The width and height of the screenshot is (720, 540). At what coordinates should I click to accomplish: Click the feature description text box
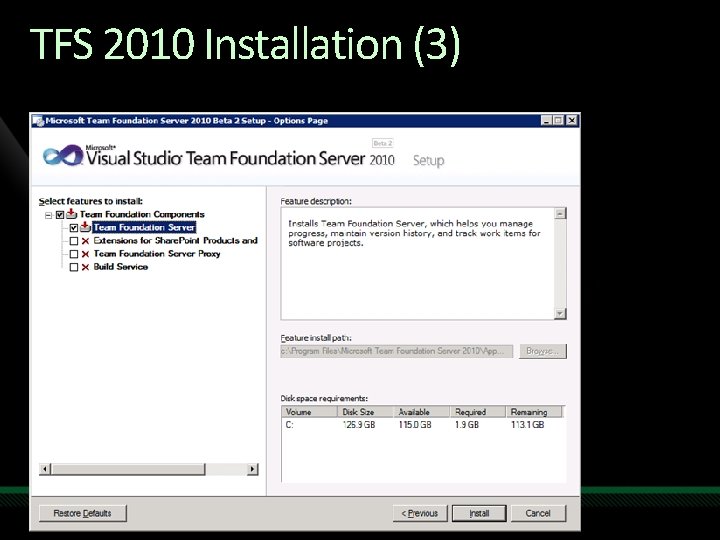417,264
